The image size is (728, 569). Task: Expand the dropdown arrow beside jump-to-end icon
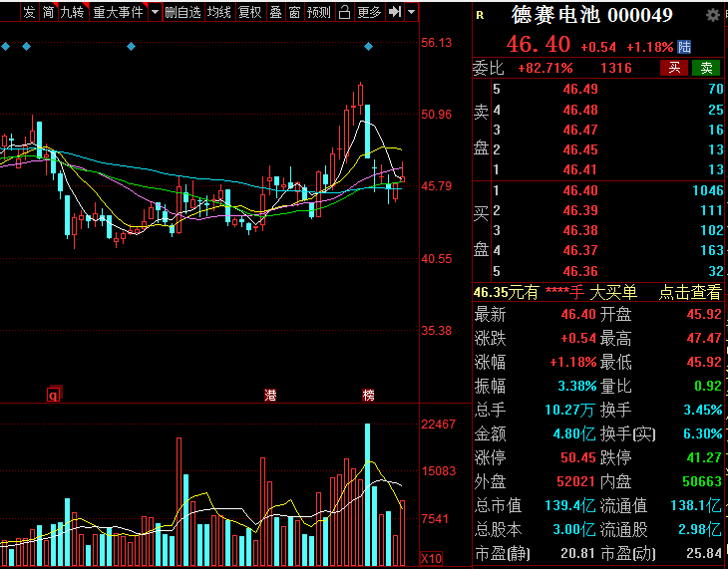pos(411,12)
